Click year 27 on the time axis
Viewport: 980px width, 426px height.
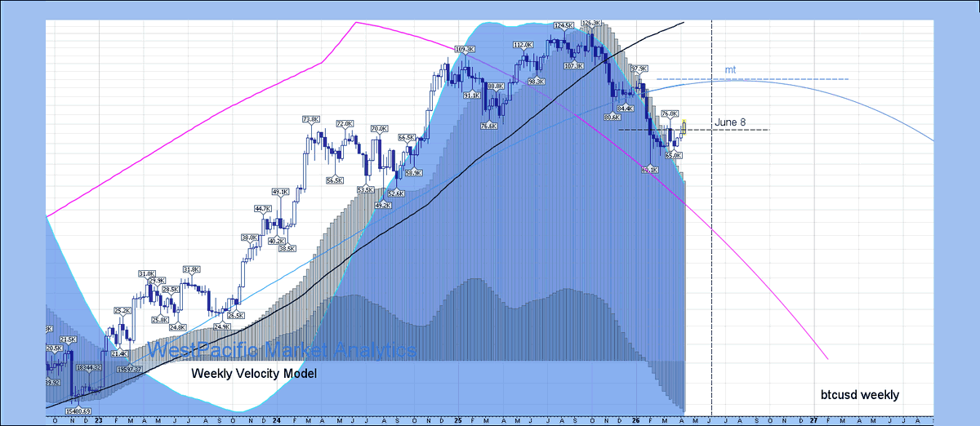click(x=813, y=419)
